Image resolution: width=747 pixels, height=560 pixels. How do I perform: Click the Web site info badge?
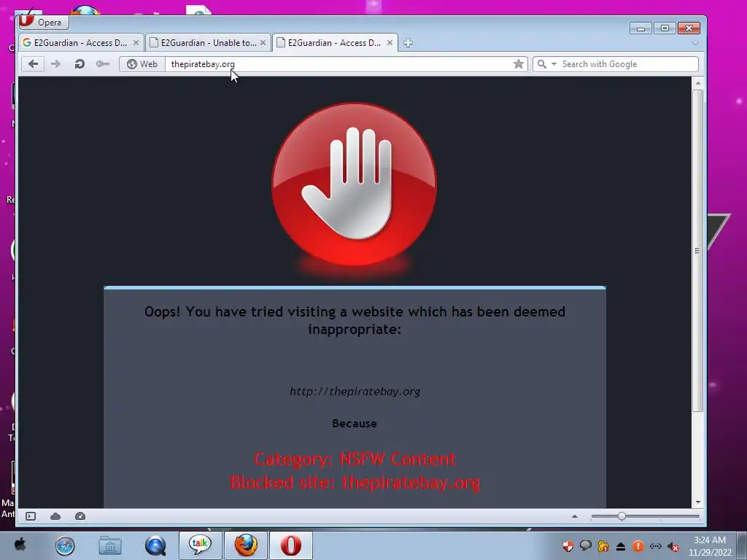(x=142, y=64)
